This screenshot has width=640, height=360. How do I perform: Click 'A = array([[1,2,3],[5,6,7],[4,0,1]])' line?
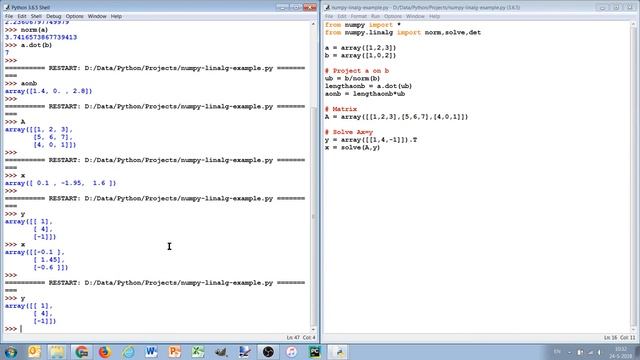click(x=396, y=117)
